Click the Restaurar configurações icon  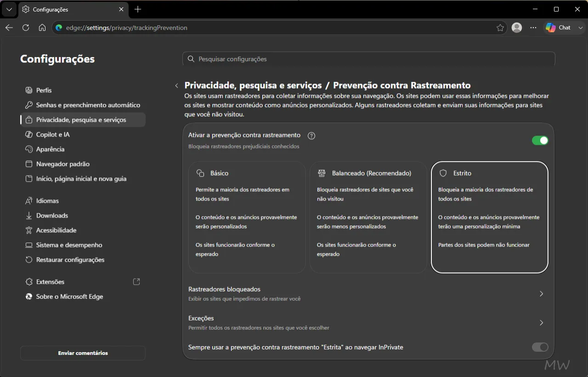tap(29, 260)
